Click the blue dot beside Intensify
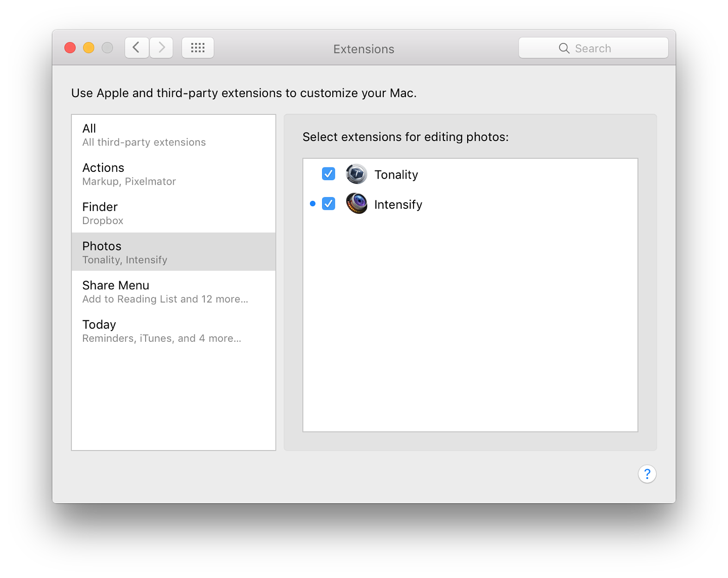728x578 pixels. tap(312, 204)
